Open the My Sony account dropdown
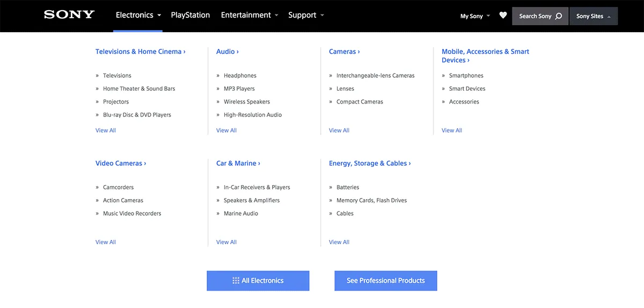Viewport: 644px width, 308px height. pyautogui.click(x=475, y=16)
